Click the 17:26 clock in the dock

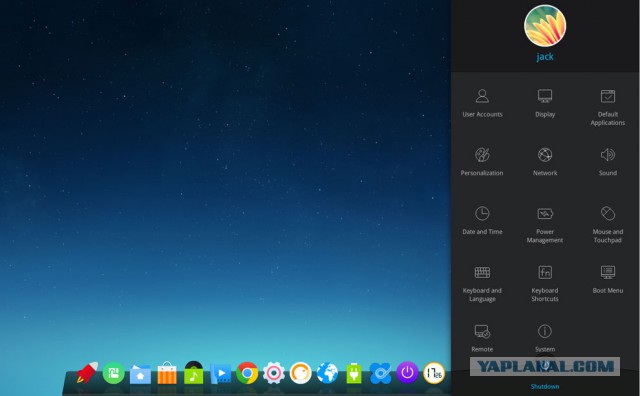click(x=434, y=373)
